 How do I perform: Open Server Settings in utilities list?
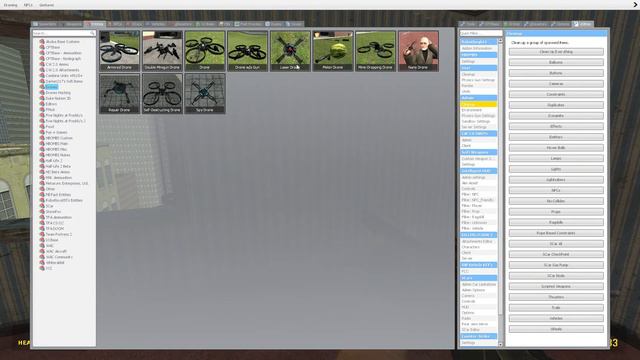(478, 127)
